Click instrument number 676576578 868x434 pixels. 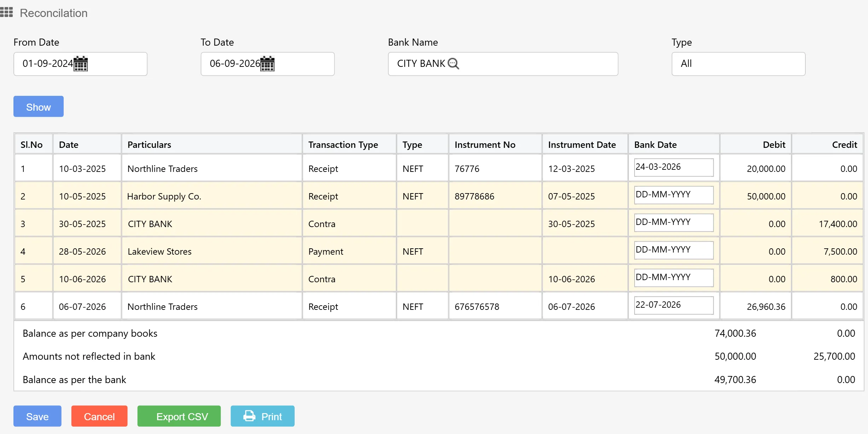click(477, 307)
